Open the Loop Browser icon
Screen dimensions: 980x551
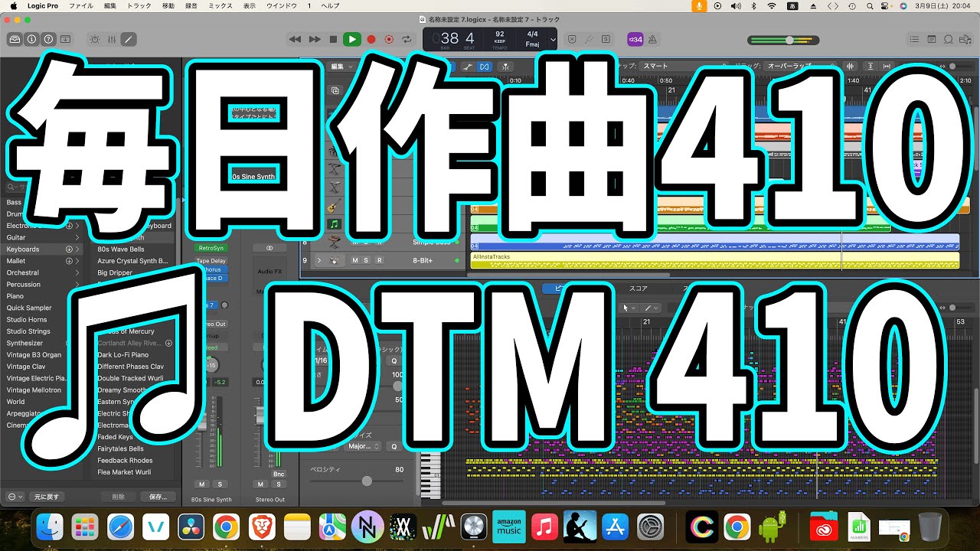tap(949, 39)
